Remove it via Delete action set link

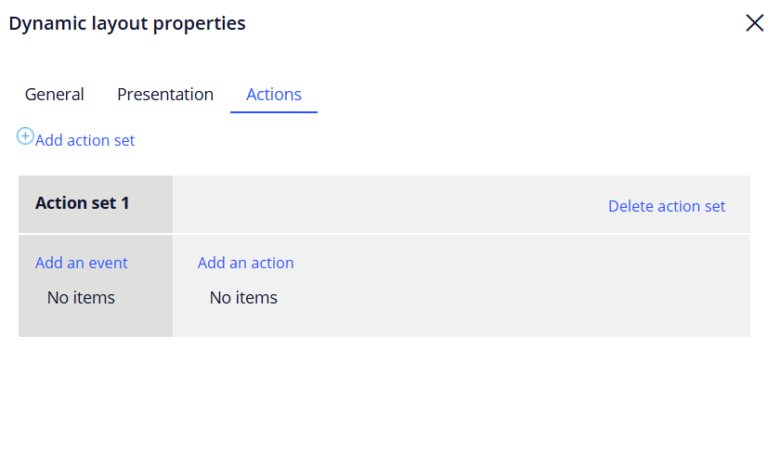[666, 206]
